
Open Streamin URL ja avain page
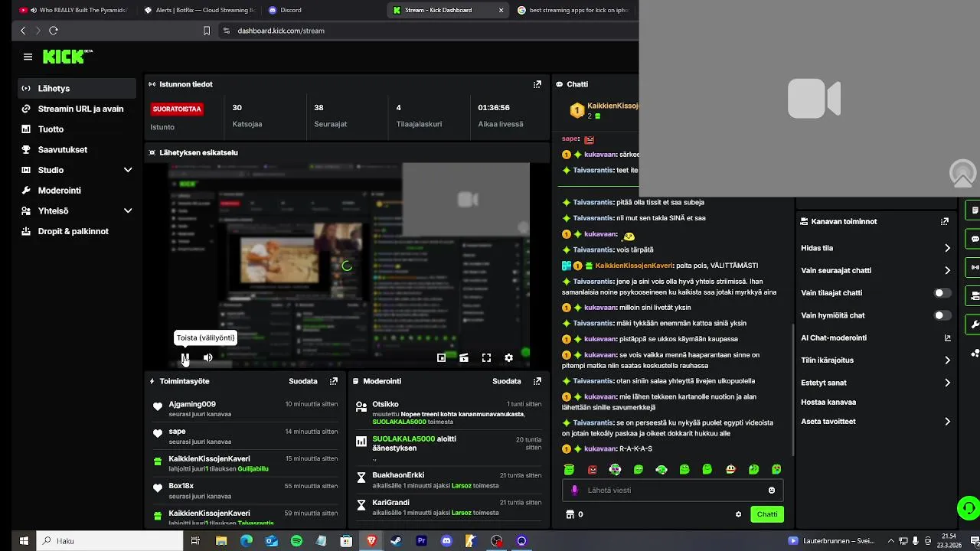click(x=77, y=109)
